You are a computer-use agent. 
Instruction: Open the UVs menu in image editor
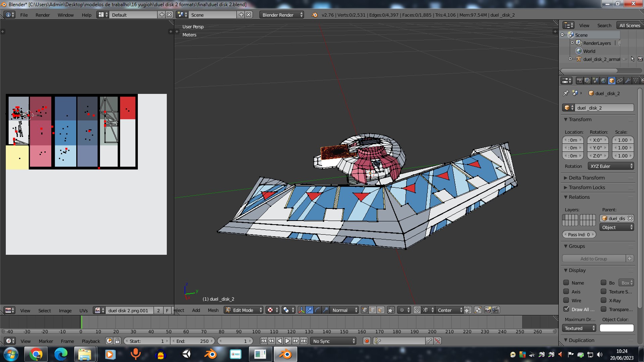point(84,310)
